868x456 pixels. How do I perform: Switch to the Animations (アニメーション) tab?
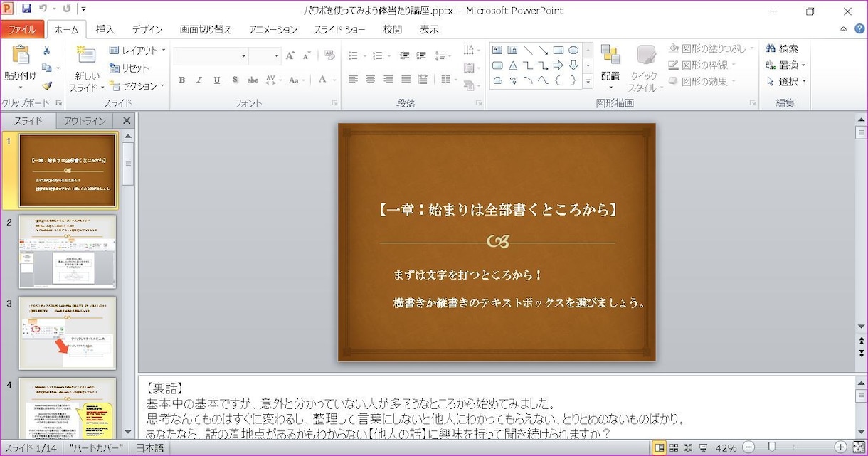pyautogui.click(x=273, y=29)
